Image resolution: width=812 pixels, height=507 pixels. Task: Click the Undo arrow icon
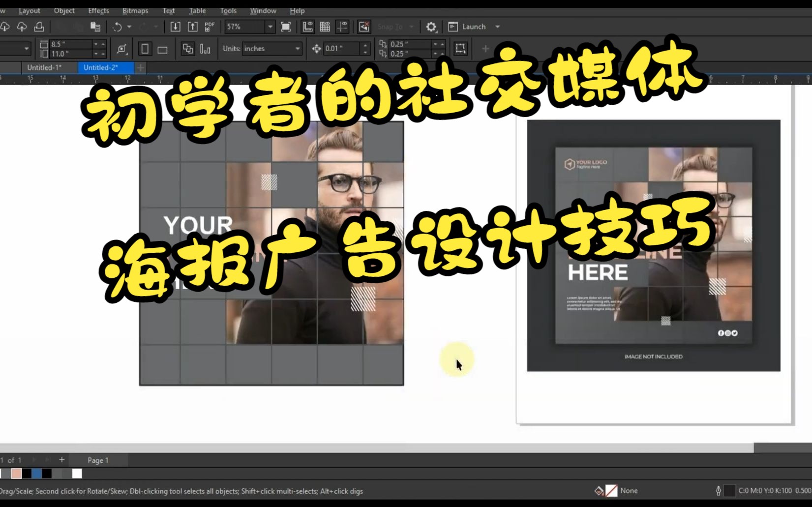coord(118,27)
